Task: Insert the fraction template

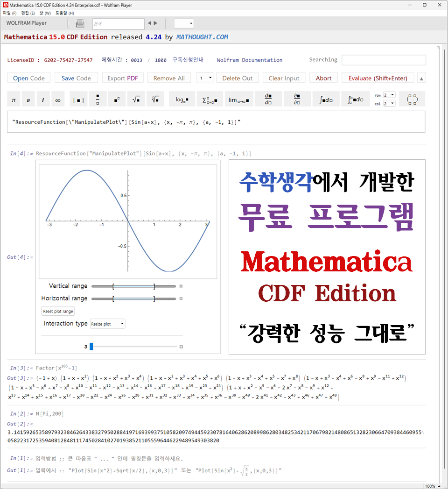Action: coord(98,99)
